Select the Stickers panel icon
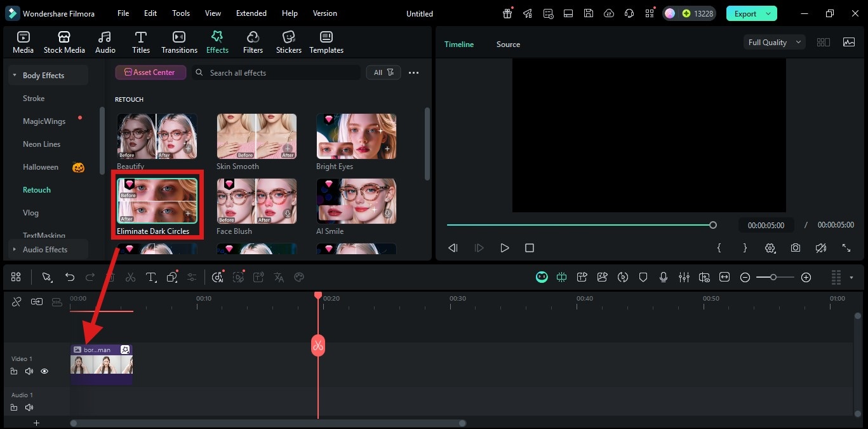This screenshot has height=429, width=868. [288, 42]
